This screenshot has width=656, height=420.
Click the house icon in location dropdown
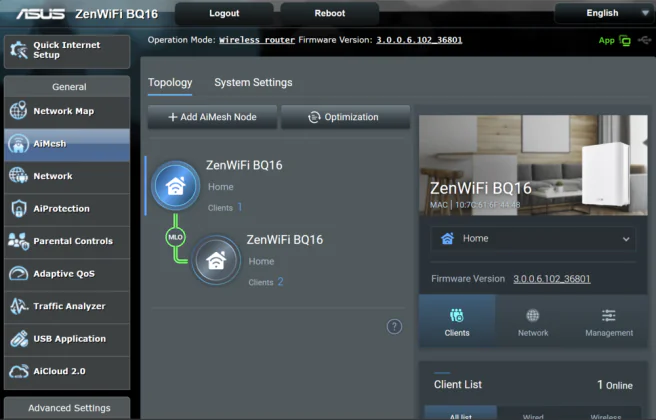pos(447,238)
